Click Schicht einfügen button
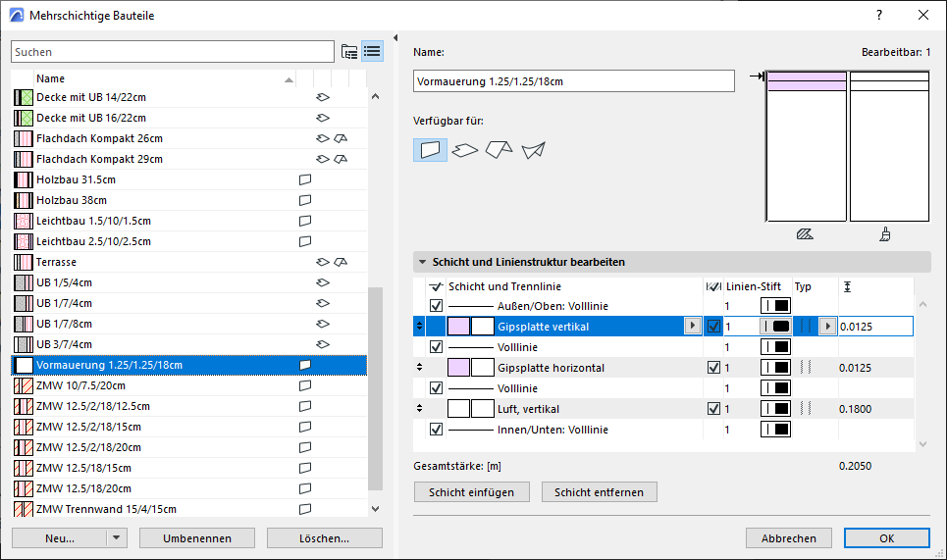This screenshot has width=947, height=560. pyautogui.click(x=472, y=492)
